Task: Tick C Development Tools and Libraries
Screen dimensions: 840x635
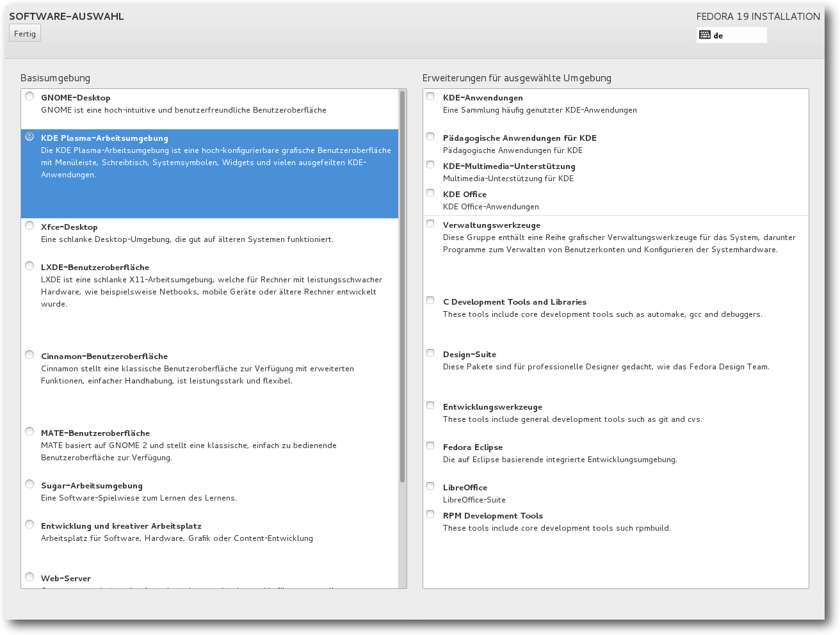Action: click(430, 301)
